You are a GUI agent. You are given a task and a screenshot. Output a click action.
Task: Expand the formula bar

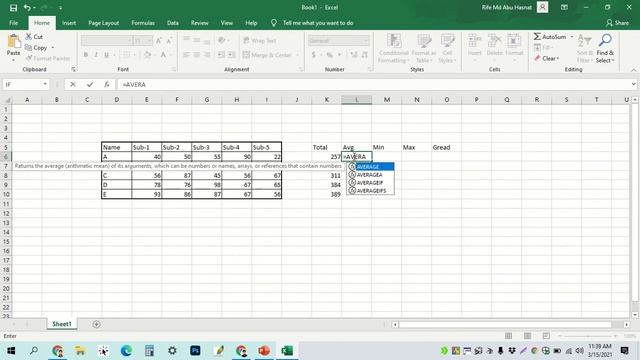point(633,84)
